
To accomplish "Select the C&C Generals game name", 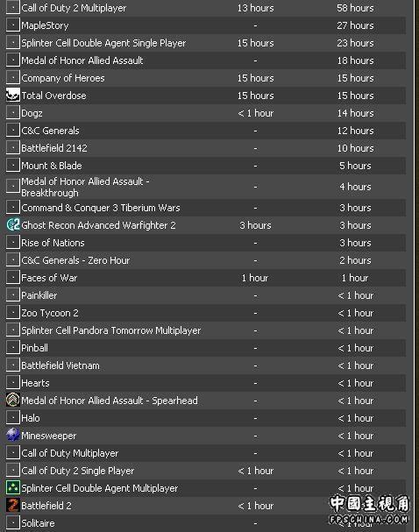I will click(50, 131).
